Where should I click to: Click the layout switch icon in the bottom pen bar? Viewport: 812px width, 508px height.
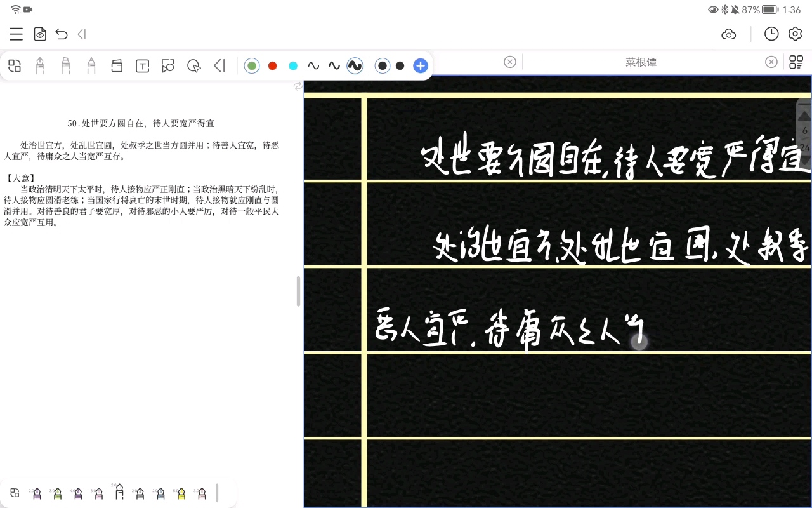click(x=15, y=493)
